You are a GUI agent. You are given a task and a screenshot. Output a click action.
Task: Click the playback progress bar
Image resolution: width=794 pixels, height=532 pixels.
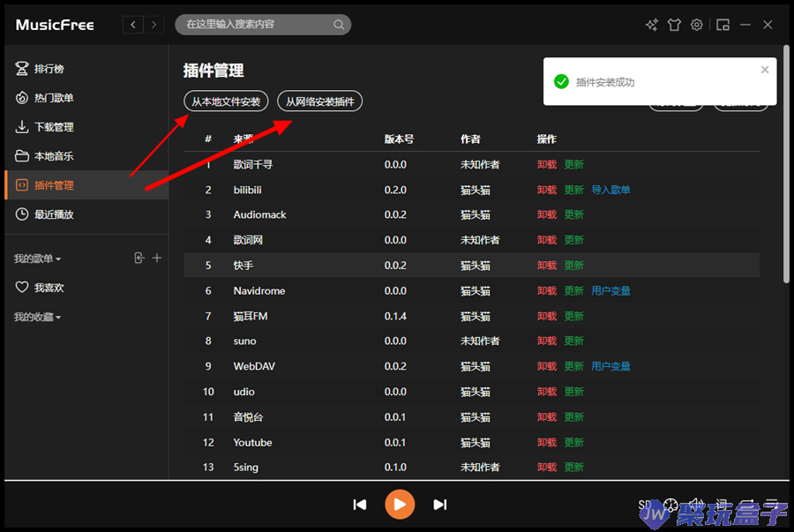(397, 480)
